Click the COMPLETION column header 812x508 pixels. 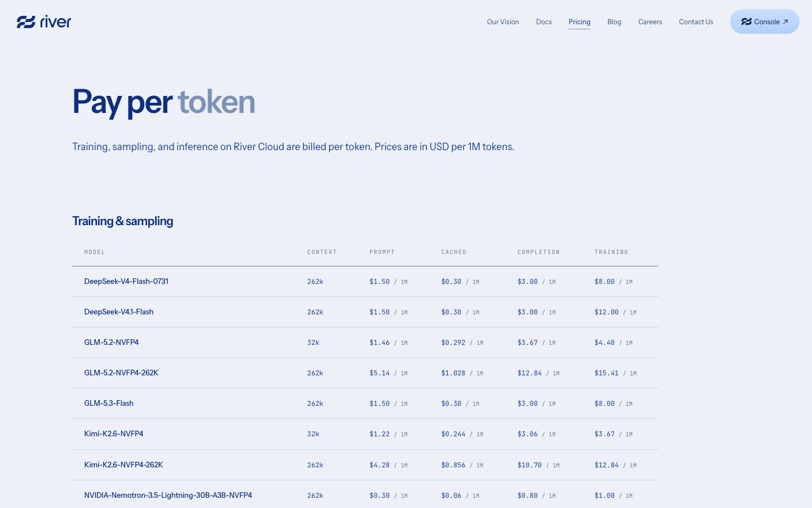[x=539, y=252]
